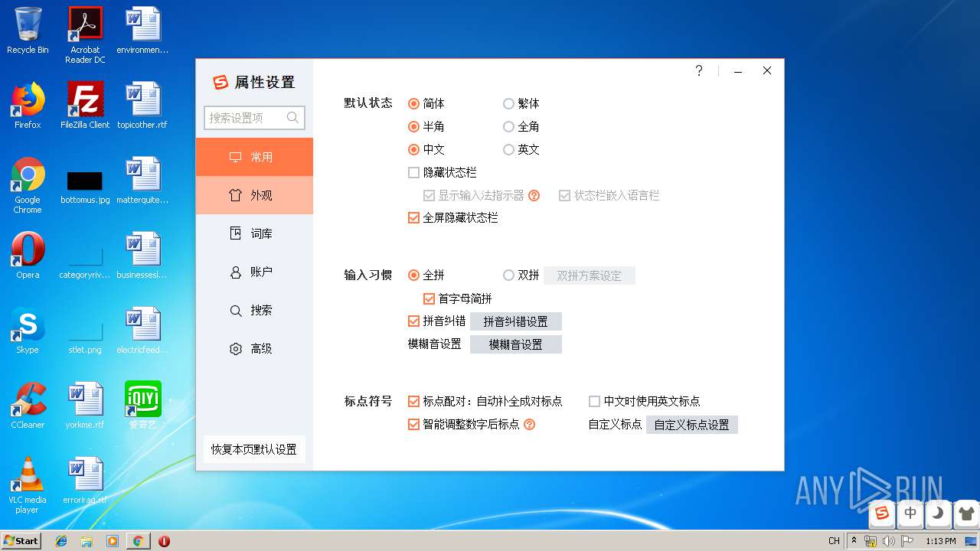This screenshot has height=551, width=980.
Task: Open Internet Explorer in the taskbar
Action: [61, 541]
